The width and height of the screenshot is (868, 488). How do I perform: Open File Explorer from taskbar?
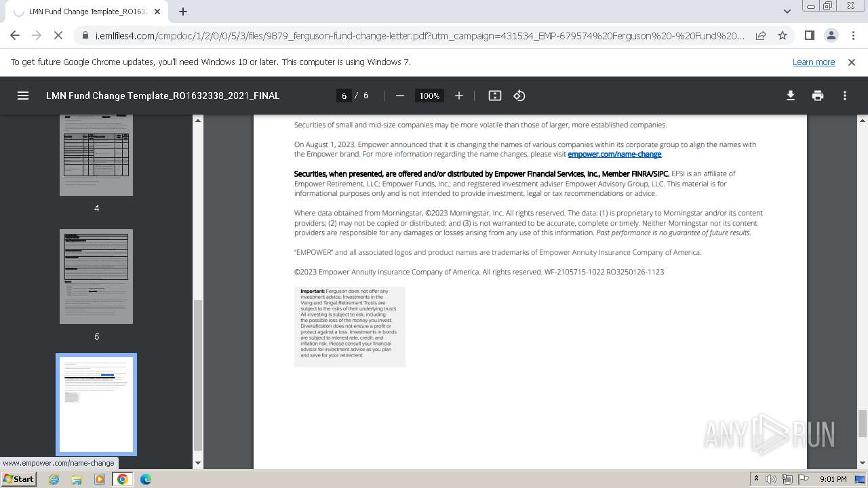click(77, 479)
